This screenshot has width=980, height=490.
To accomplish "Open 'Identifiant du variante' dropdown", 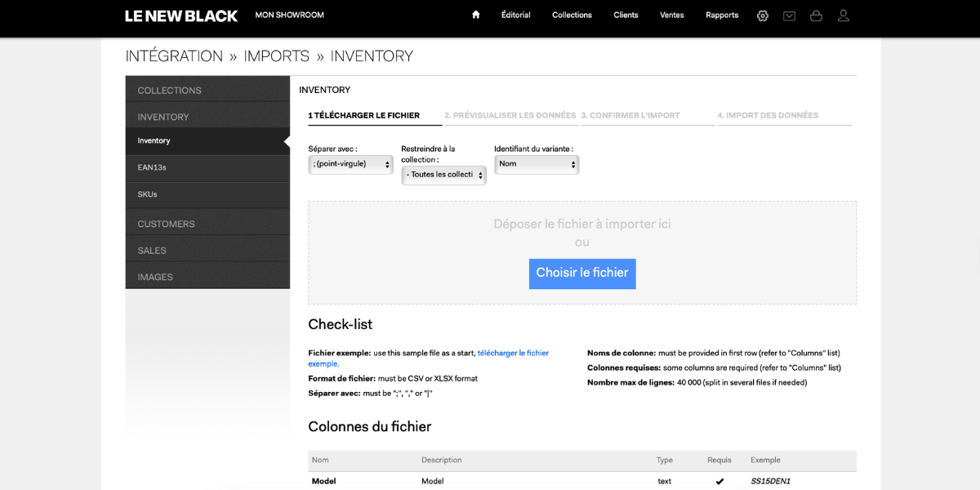I will [537, 164].
